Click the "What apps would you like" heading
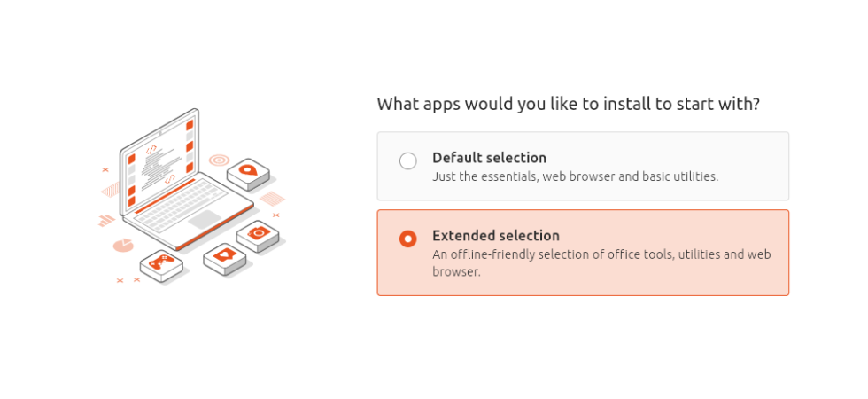Screen dimensions: 868x399 tap(568, 104)
